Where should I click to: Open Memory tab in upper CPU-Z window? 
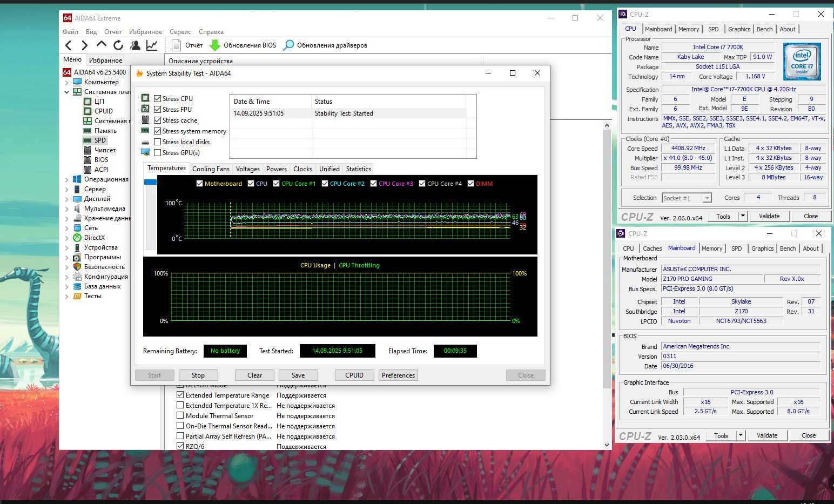point(689,29)
